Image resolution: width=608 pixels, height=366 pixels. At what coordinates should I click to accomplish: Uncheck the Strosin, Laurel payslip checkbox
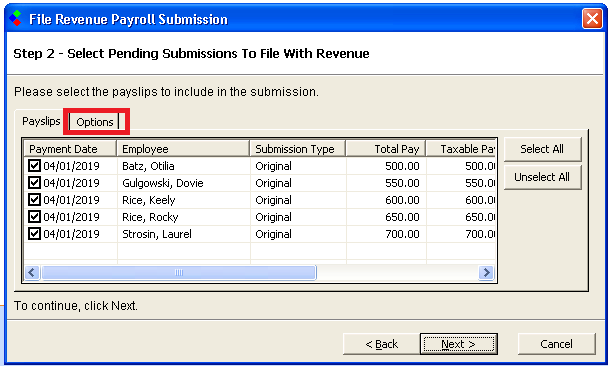point(35,234)
